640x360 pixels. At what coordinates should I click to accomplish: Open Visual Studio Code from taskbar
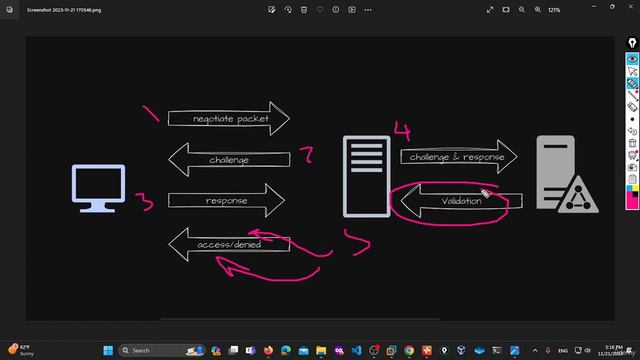pos(356,350)
